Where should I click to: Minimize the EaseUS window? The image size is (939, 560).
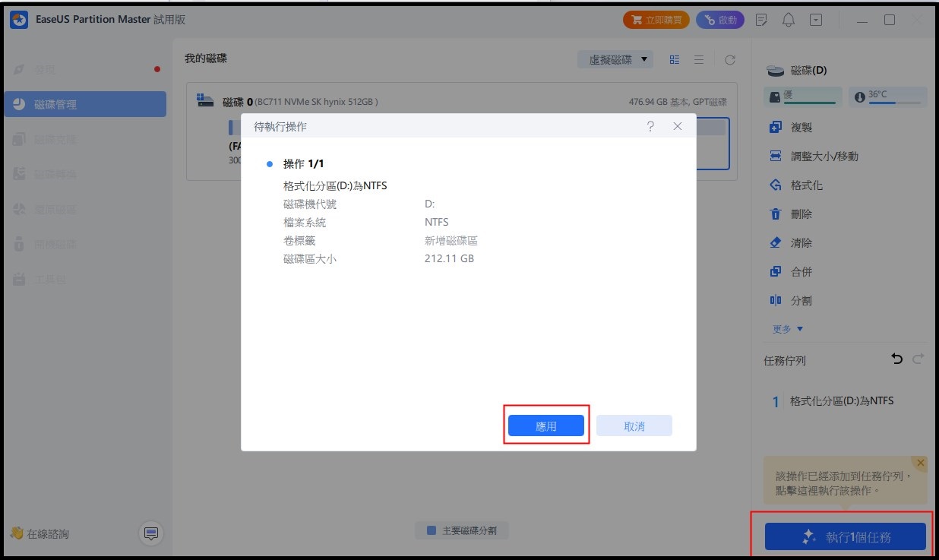862,21
